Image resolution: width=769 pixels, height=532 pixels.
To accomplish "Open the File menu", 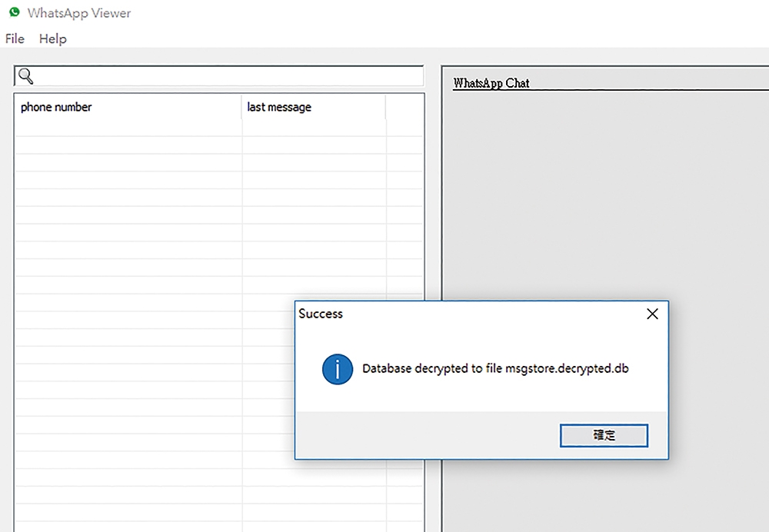I will click(x=15, y=38).
